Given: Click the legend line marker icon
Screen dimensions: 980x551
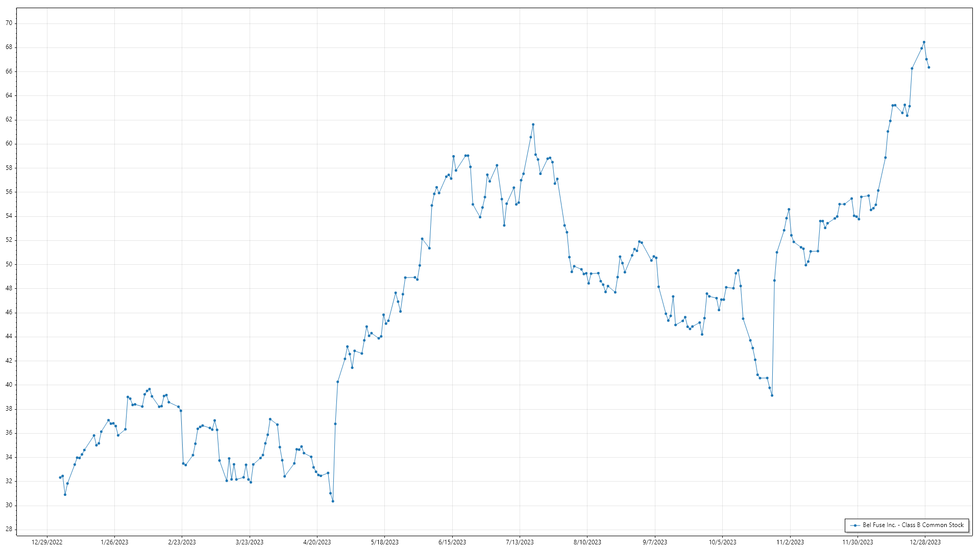Looking at the screenshot, I should (x=855, y=525).
